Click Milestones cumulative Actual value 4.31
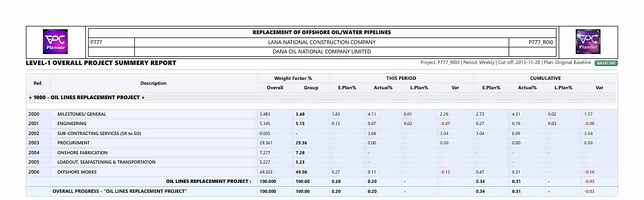644x200 pixels. [x=516, y=114]
